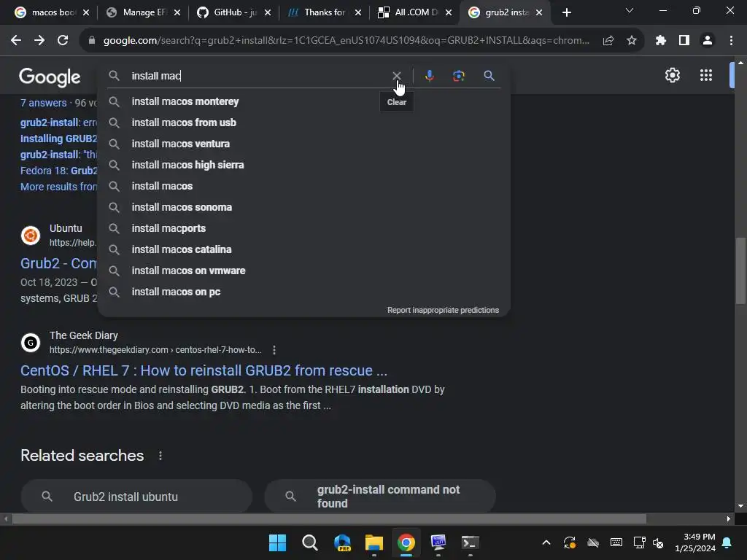Select suggestion 'install macos monterey'
Screen dimensions: 747x560
tap(304, 101)
